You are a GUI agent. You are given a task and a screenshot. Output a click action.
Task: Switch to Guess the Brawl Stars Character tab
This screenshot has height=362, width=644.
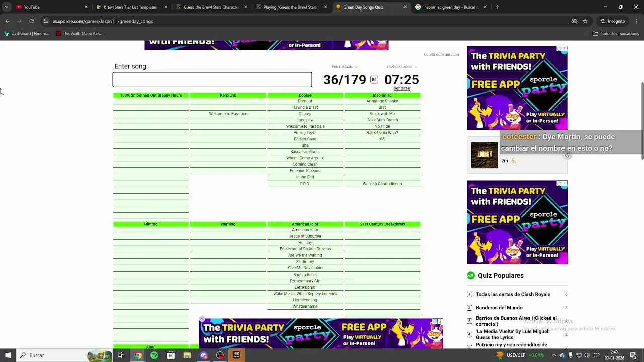211,7
